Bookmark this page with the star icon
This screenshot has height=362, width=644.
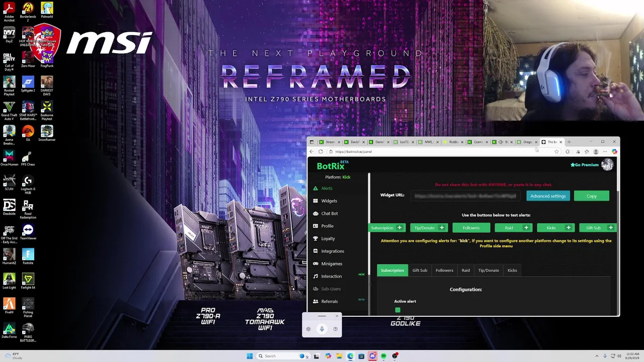coord(556,151)
